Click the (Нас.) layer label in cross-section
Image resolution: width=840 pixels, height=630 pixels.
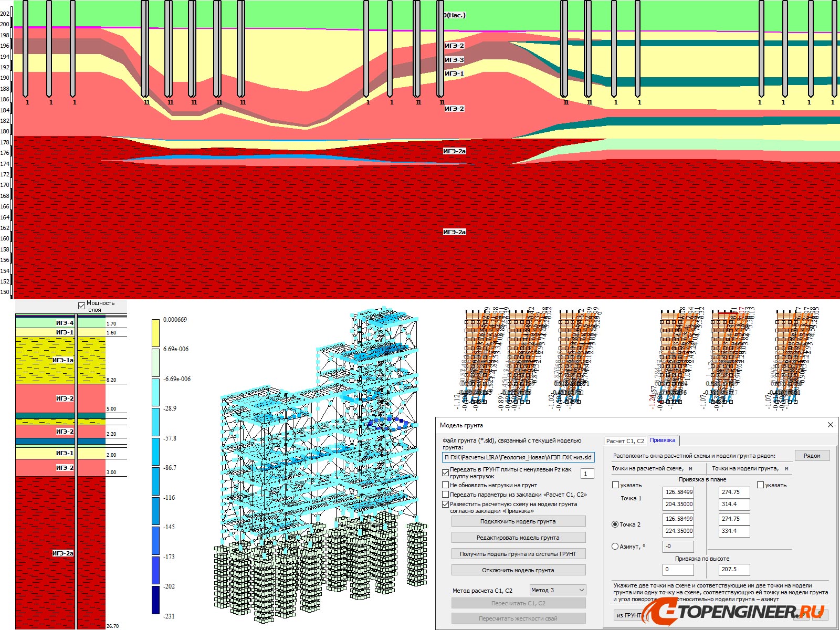point(455,15)
